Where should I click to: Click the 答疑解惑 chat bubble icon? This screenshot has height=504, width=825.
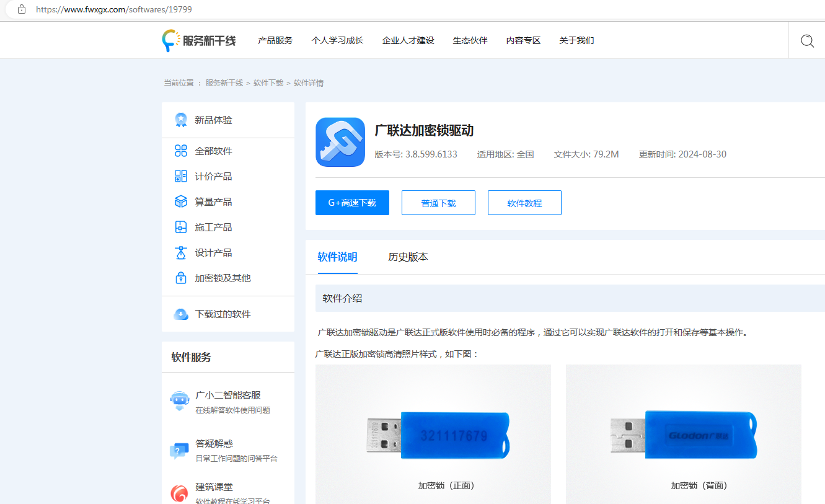179,450
